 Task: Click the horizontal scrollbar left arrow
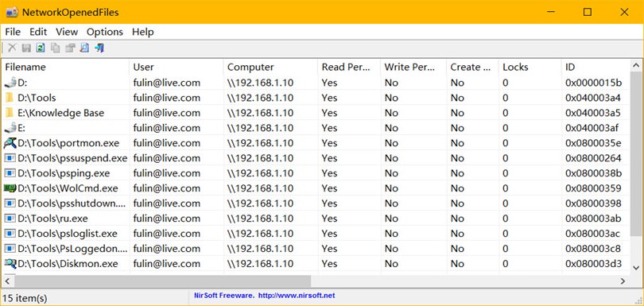[8, 281]
